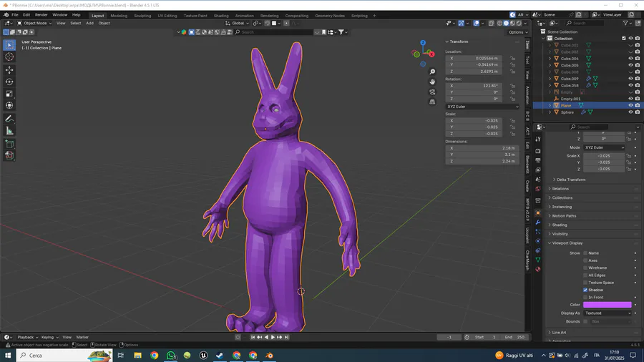This screenshot has width=644, height=362.
Task: Click the End frame 250 field
Action: (x=514, y=338)
